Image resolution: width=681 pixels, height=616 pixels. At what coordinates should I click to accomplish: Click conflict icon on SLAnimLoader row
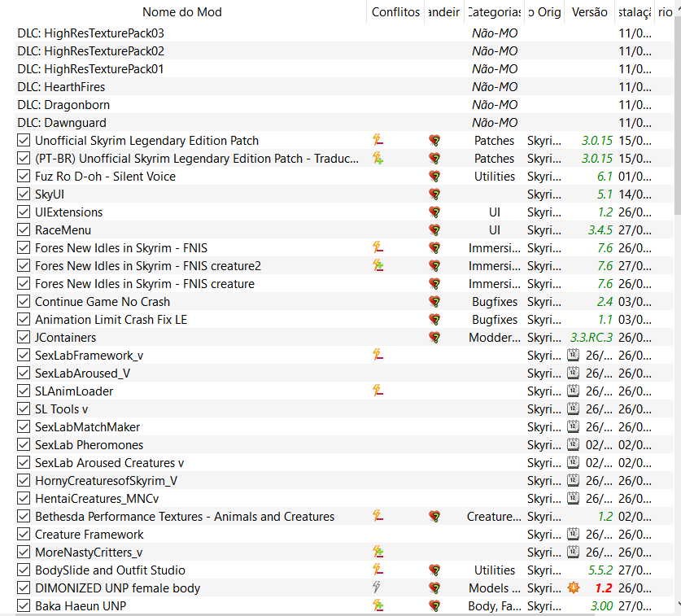(378, 390)
